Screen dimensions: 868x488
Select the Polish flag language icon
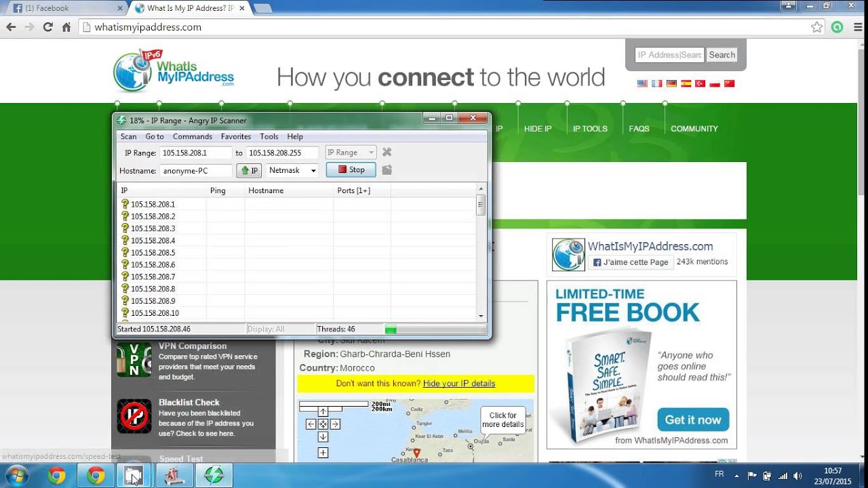(715, 83)
